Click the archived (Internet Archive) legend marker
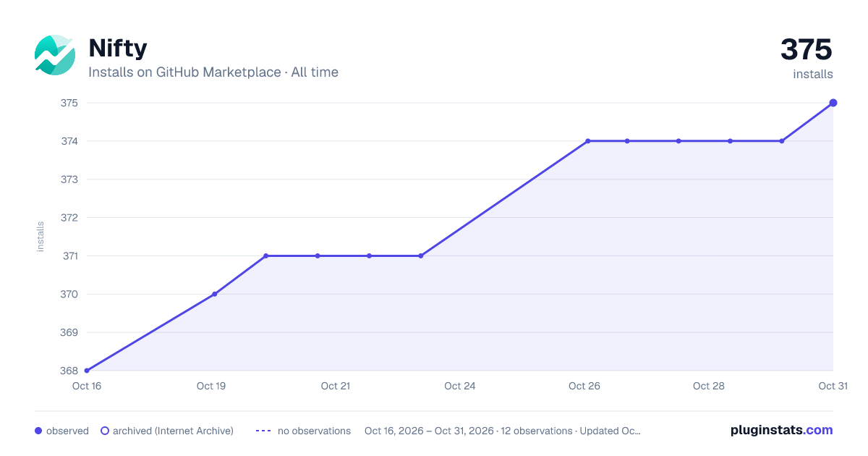Viewport: 868px width, 456px height. pos(105,431)
